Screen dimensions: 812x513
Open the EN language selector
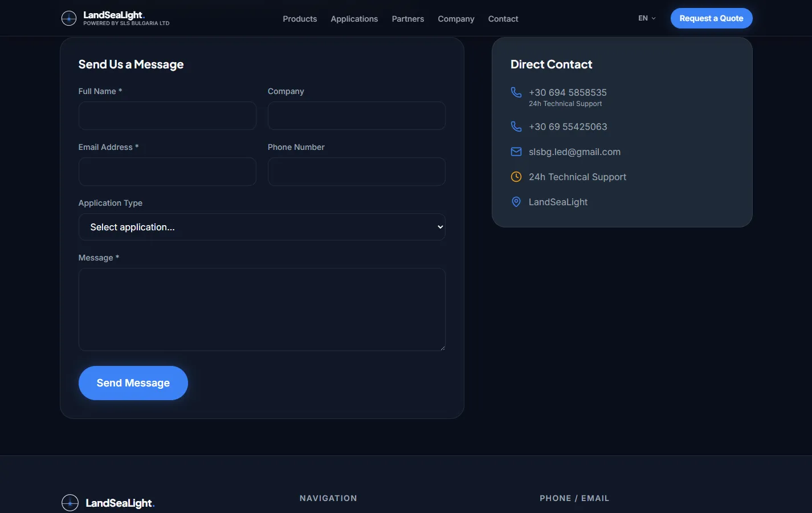tap(647, 18)
